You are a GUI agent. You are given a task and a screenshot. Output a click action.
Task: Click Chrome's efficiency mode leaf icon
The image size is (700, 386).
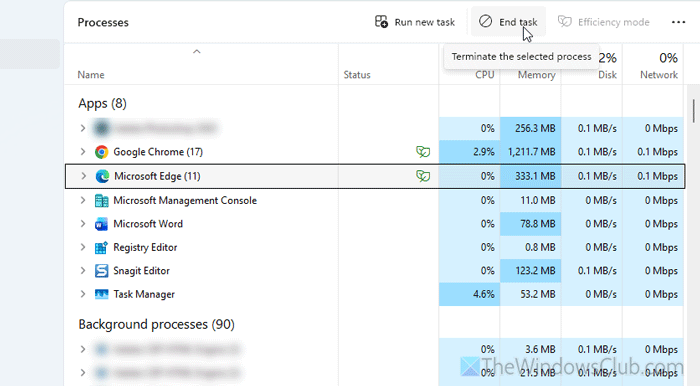[423, 152]
